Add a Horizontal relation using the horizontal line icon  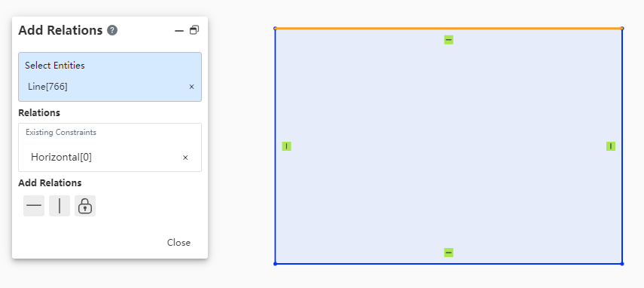click(34, 206)
